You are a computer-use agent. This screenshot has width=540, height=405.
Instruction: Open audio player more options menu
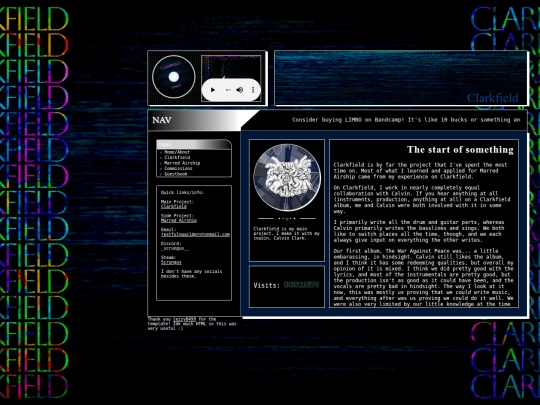253,90
